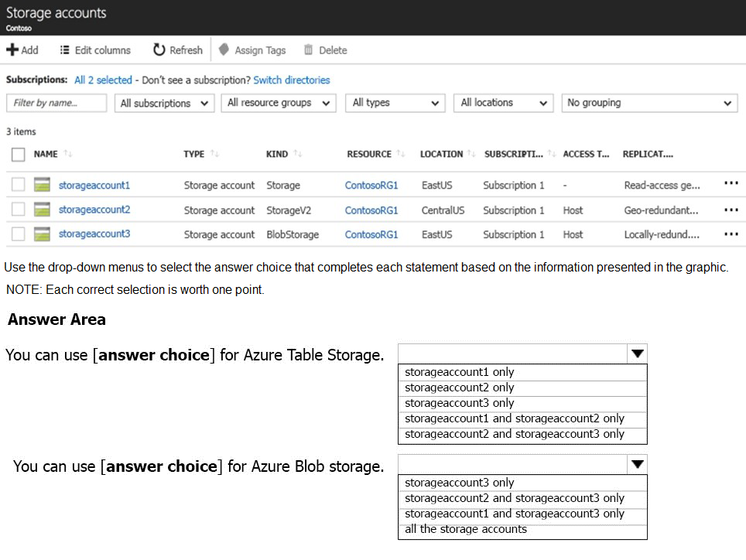This screenshot has width=746, height=560.
Task: Click the Switch directories link
Action: (291, 80)
